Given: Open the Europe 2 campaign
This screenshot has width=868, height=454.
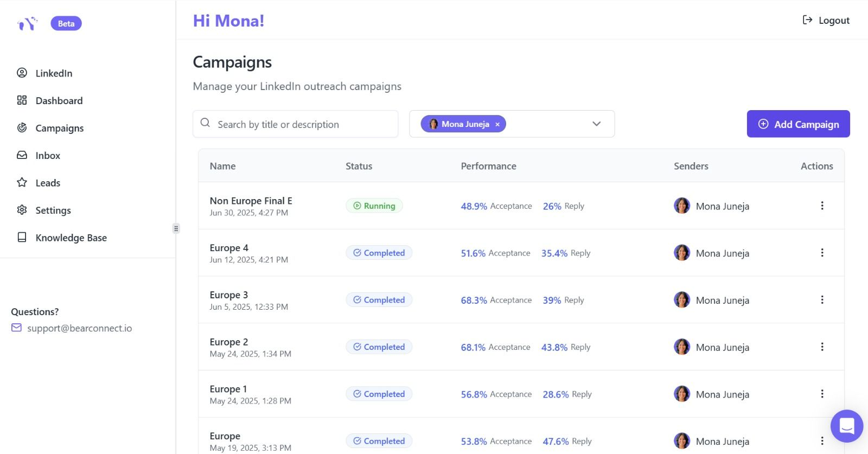Looking at the screenshot, I should point(229,342).
